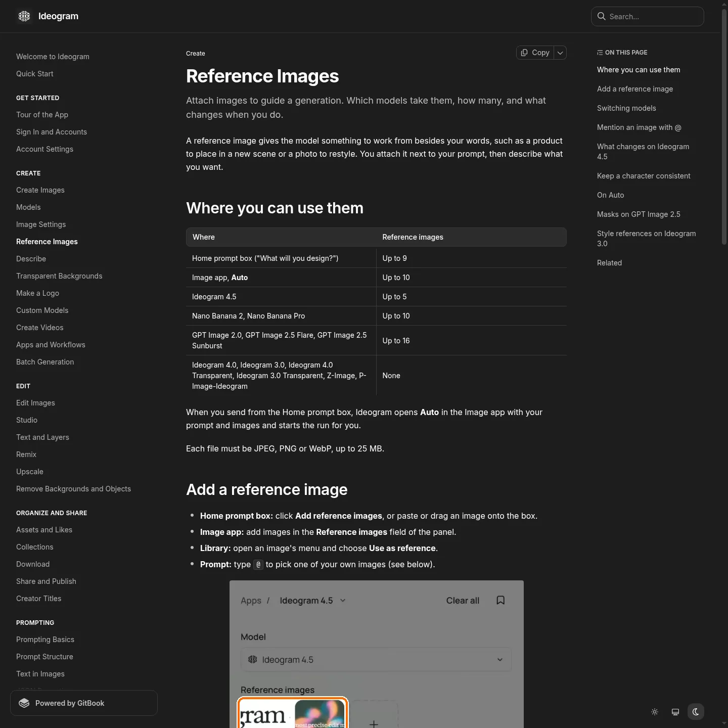Viewport: 728px width, 728px height.
Task: Navigate to Sign In and Accounts
Action: (52, 132)
